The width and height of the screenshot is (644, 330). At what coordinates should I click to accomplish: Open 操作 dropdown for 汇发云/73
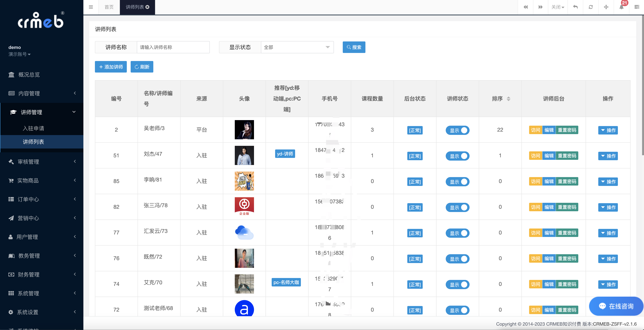(608, 233)
